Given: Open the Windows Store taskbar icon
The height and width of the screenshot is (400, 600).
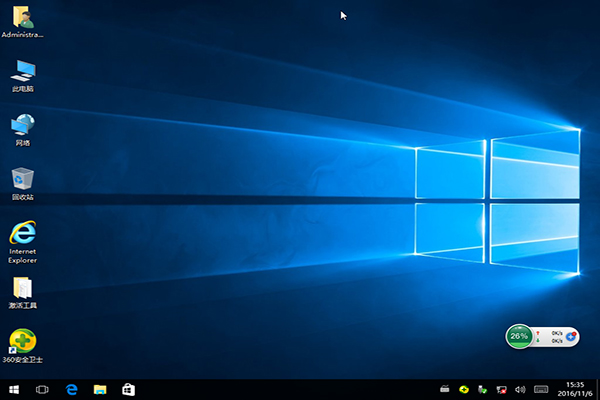Looking at the screenshot, I should pos(128,388).
